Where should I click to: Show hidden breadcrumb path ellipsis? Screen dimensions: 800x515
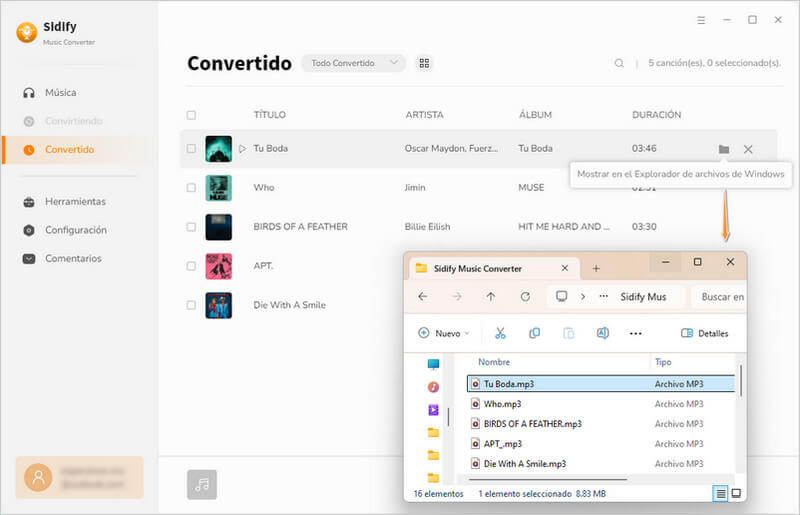pyautogui.click(x=604, y=297)
